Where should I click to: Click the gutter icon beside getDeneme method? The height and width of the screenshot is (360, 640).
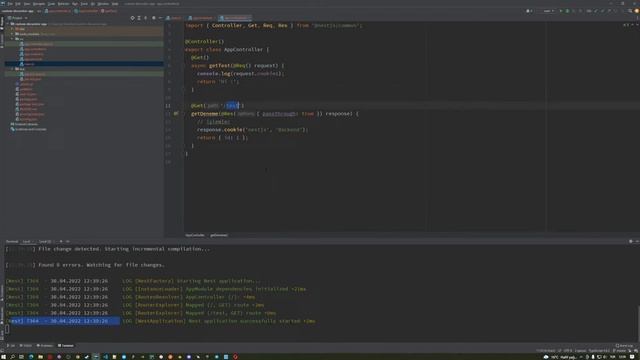point(176,113)
